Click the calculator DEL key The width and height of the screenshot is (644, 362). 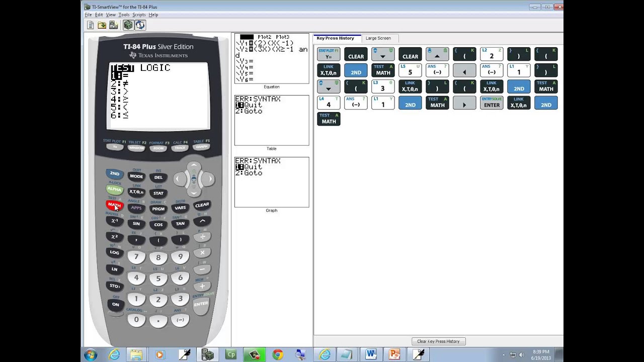tap(158, 177)
